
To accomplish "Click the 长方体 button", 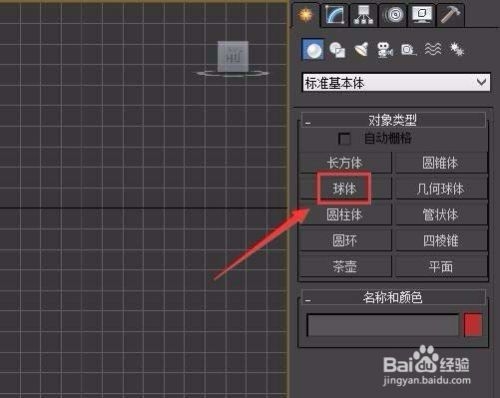I will tap(345, 163).
